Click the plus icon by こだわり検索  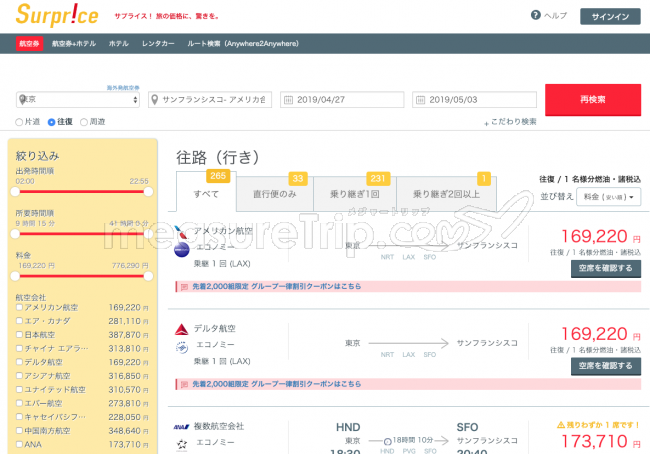pos(486,123)
